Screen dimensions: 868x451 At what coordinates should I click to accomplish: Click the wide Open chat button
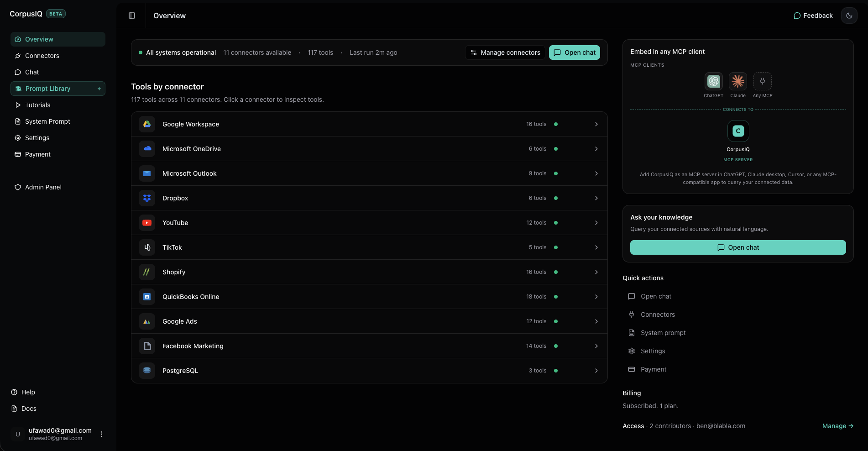tap(738, 247)
